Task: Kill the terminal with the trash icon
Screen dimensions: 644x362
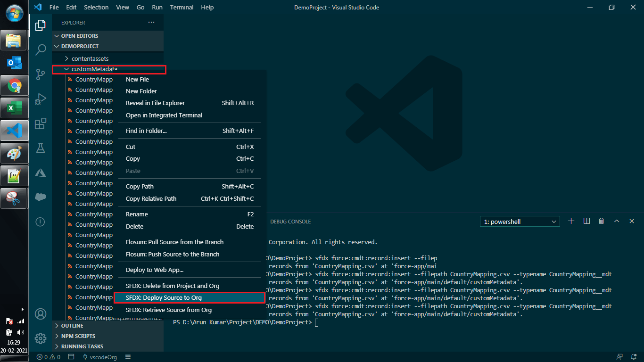Action: coord(602,221)
